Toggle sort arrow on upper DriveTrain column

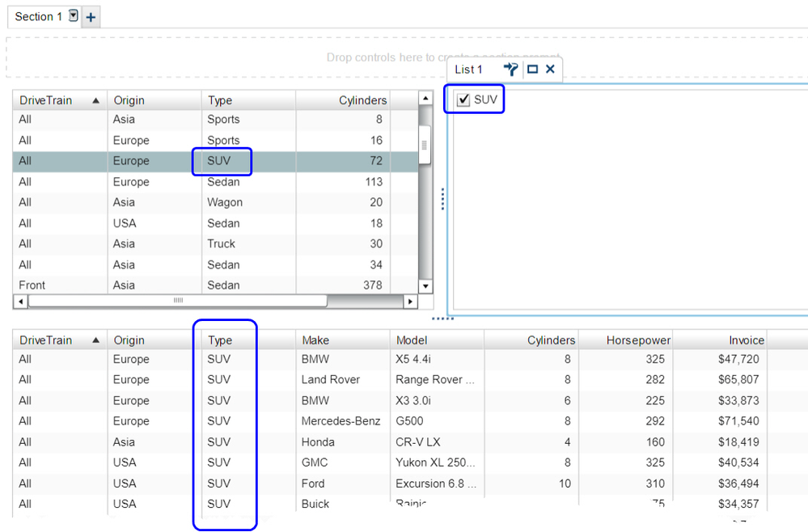click(96, 101)
